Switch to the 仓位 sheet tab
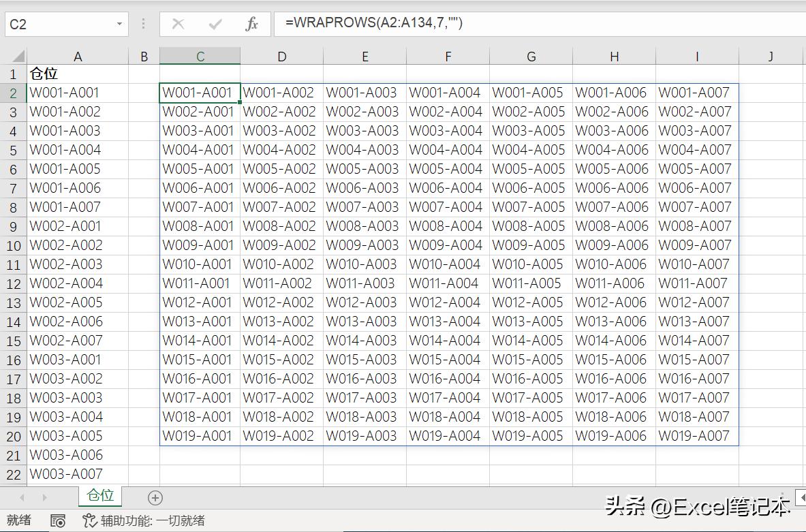Viewport: 806px width, 532px height. click(99, 497)
